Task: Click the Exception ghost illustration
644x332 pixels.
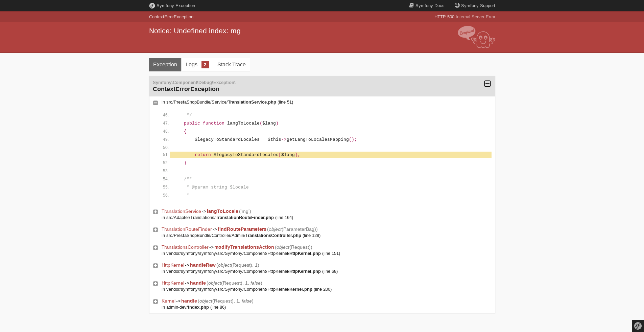Action: pos(476,37)
